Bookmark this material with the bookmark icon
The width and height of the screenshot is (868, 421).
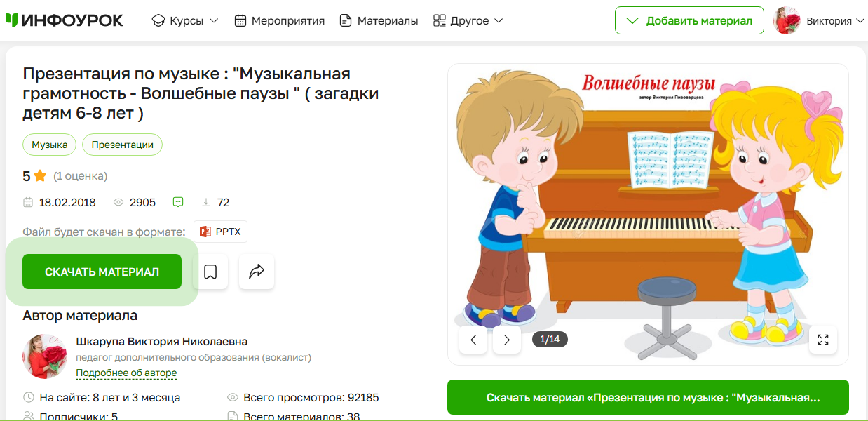tap(210, 272)
